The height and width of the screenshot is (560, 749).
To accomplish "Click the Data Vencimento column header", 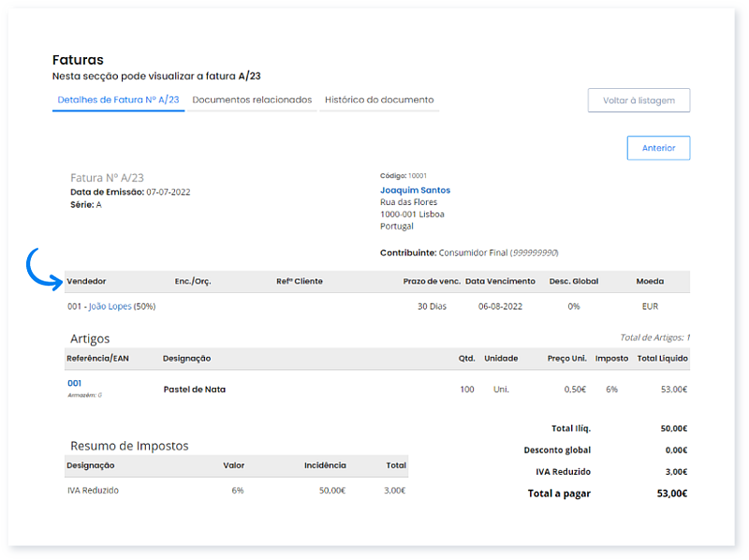I will (500, 281).
